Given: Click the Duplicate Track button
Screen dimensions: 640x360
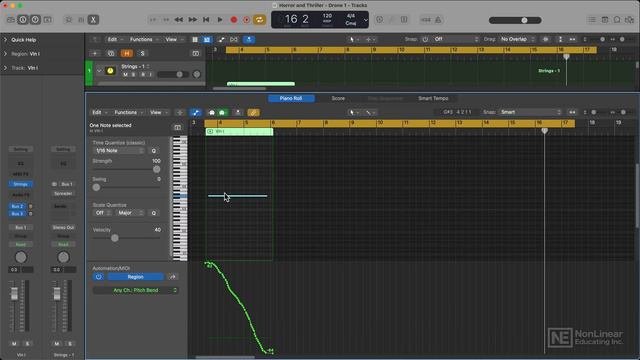Looking at the screenshot, I should 111,53.
